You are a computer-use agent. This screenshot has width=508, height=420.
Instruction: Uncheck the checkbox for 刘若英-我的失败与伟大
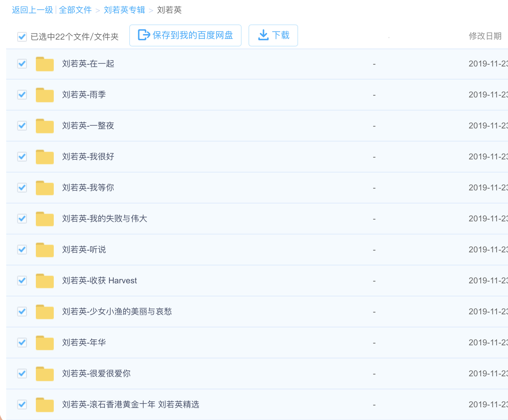pyautogui.click(x=22, y=219)
